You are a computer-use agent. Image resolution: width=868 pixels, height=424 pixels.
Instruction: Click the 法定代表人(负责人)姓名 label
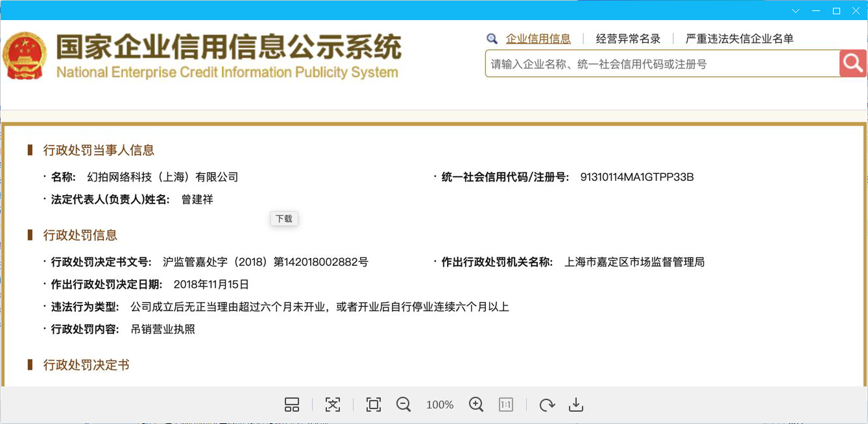point(110,200)
